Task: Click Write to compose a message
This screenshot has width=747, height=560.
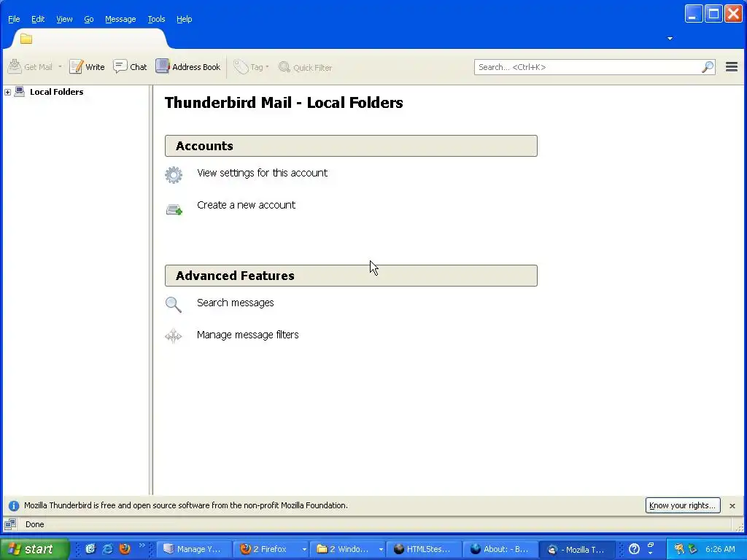Action: point(88,67)
